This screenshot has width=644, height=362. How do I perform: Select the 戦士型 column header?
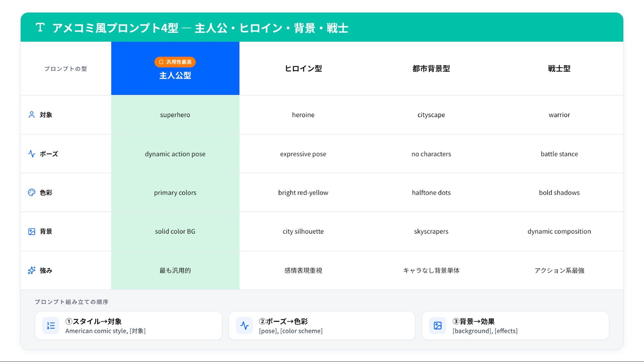[x=559, y=68]
